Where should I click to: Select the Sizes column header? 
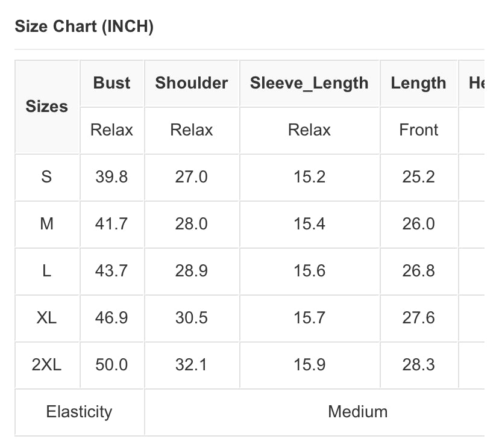coord(47,107)
